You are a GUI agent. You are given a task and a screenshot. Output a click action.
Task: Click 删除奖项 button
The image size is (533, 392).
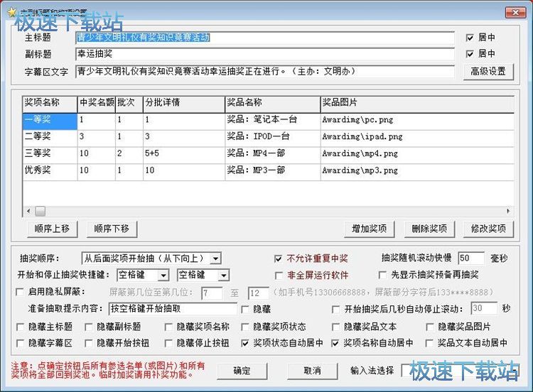[x=429, y=229]
